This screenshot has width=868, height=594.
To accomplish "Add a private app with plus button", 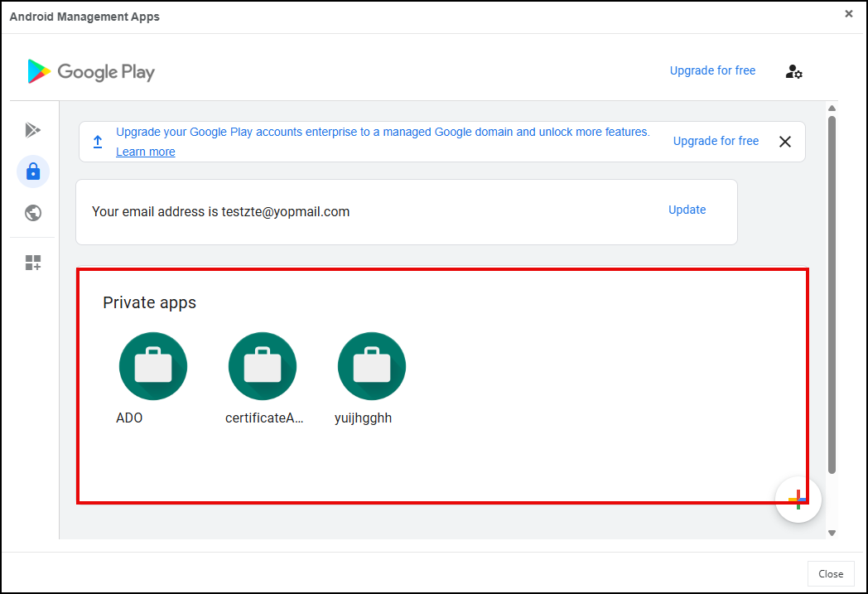I will (x=798, y=500).
